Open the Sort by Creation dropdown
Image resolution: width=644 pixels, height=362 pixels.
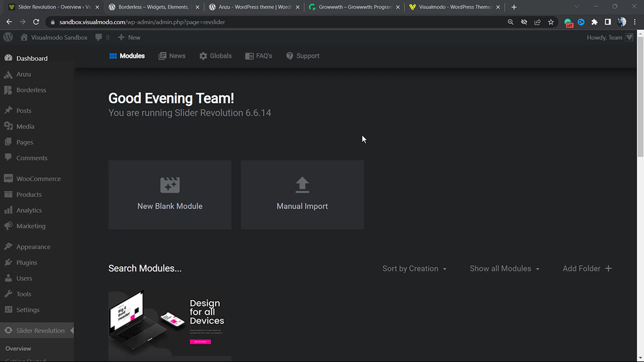tap(415, 268)
